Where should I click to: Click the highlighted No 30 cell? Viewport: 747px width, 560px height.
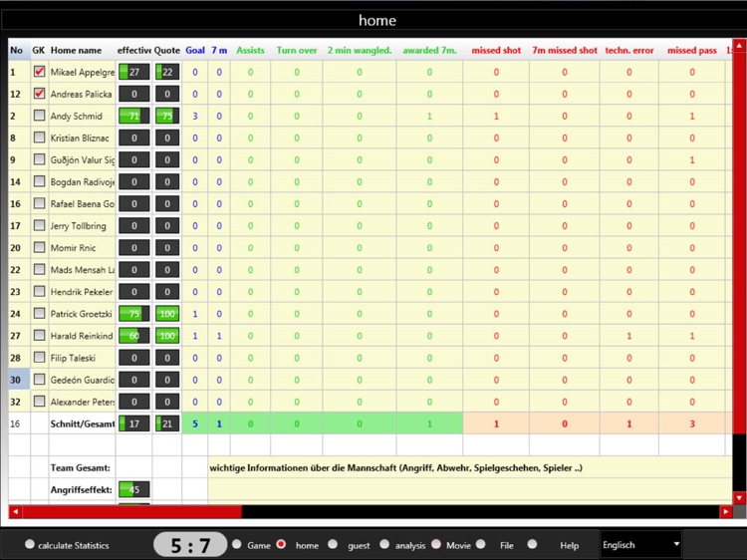19,380
